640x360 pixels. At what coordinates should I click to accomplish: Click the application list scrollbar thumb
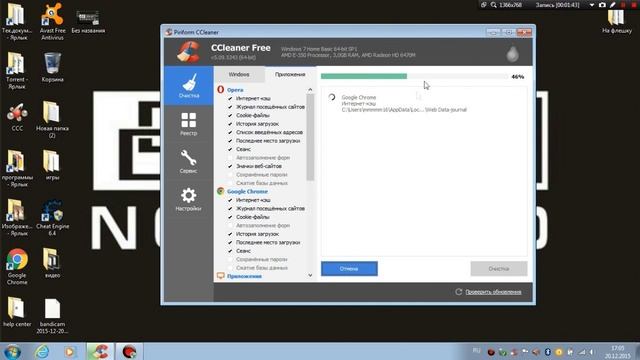[x=310, y=137]
